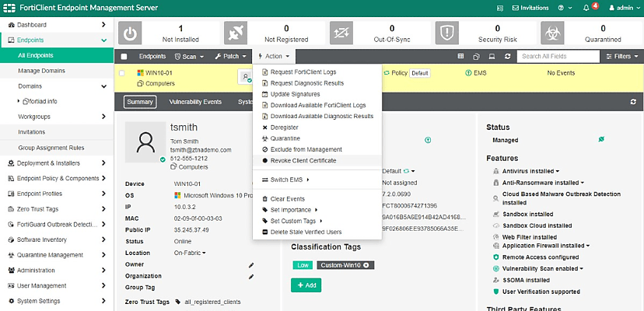This screenshot has width=644, height=311.
Task: Switch to the Vulnerability Events tab
Action: 195,102
